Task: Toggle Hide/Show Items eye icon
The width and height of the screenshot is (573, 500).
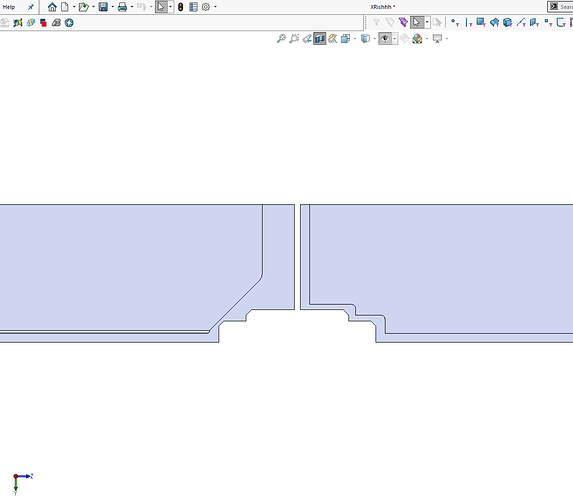Action: click(x=385, y=38)
